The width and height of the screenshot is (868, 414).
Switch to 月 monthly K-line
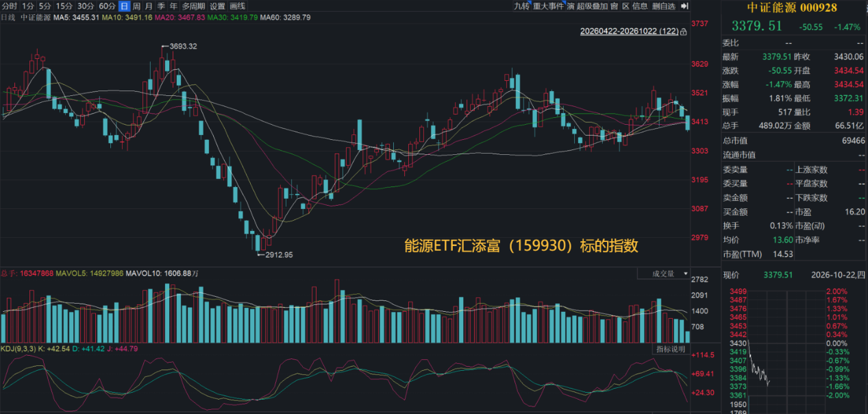[149, 6]
